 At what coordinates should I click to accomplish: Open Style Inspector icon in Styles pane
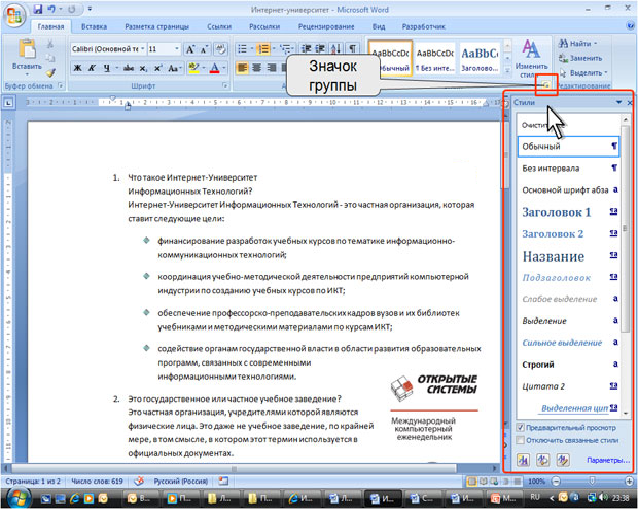[543, 460]
